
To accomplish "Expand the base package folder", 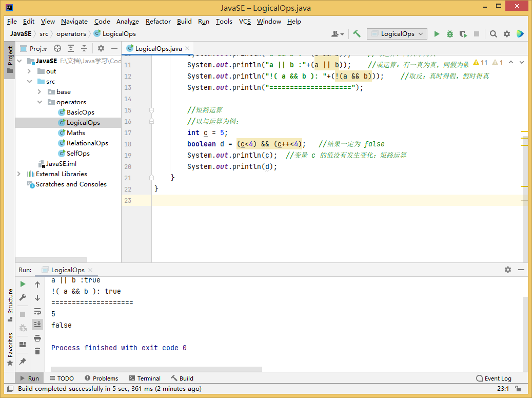I will pyautogui.click(x=40, y=92).
